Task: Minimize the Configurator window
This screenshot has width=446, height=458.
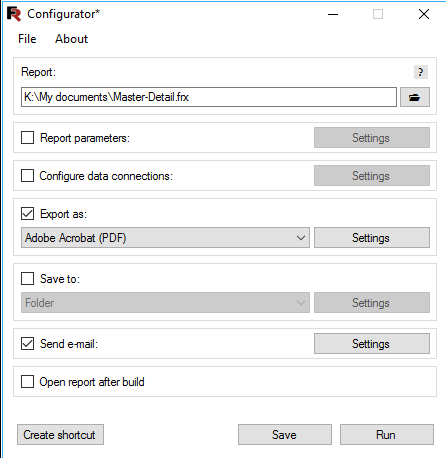Action: click(x=333, y=14)
